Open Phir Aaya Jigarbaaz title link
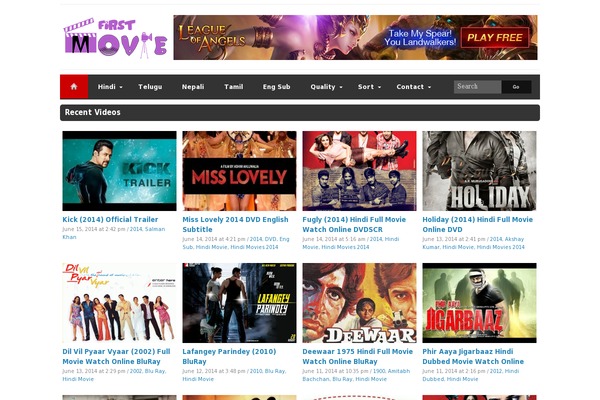 [x=473, y=356]
